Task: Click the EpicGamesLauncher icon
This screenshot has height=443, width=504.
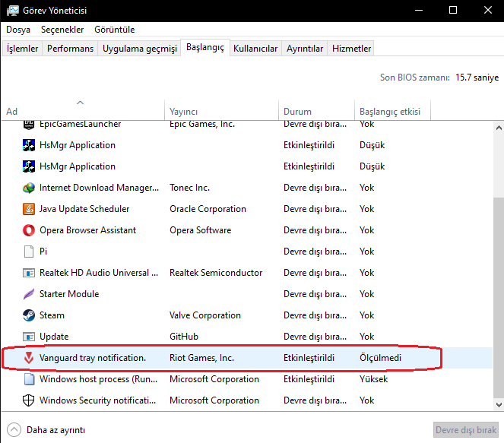Action: (x=29, y=125)
